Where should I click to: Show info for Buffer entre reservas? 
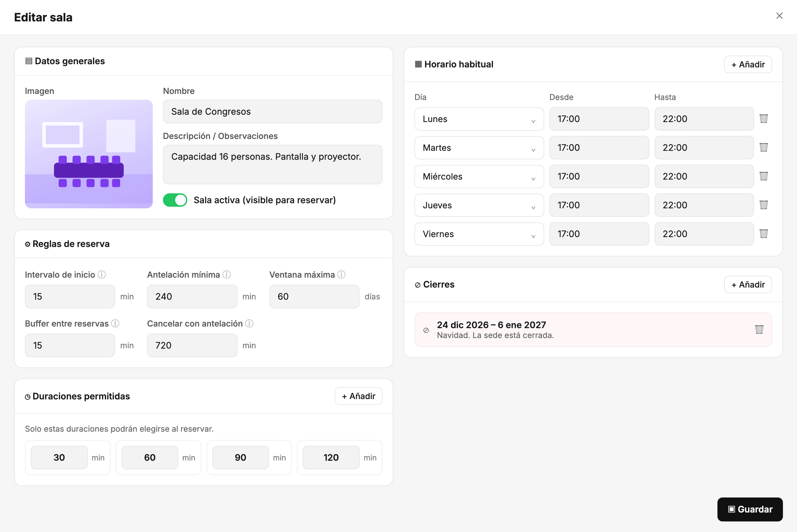pyautogui.click(x=115, y=323)
